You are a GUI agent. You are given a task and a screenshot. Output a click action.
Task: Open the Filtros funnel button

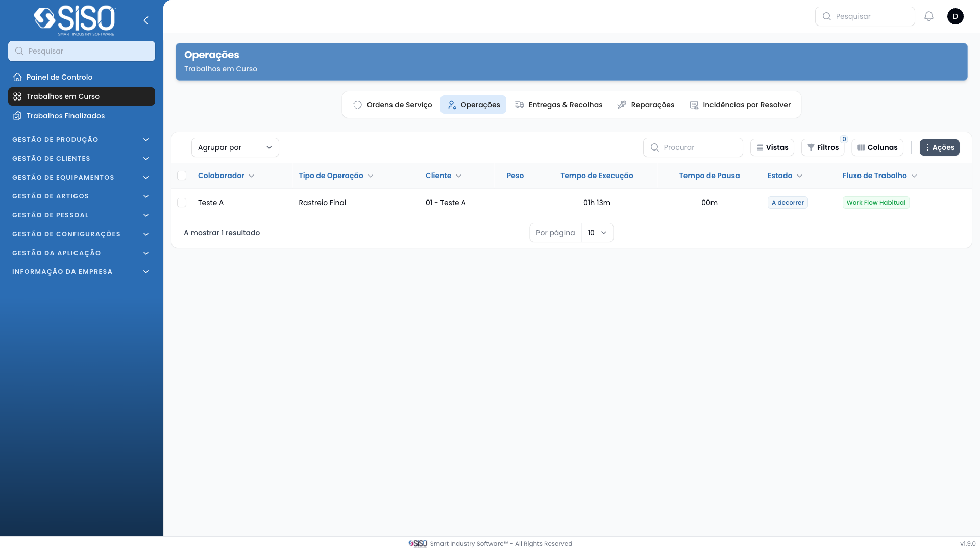pyautogui.click(x=823, y=147)
